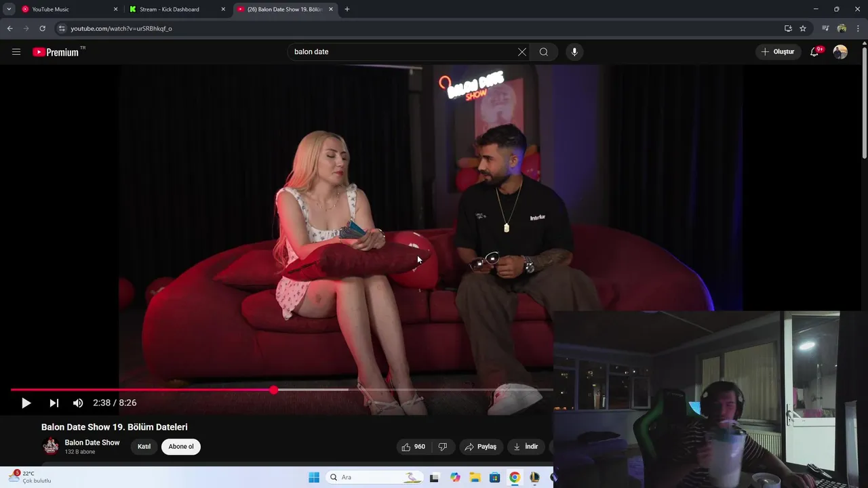This screenshot has height=488, width=868.
Task: Share the video via Paylaş
Action: point(481,447)
